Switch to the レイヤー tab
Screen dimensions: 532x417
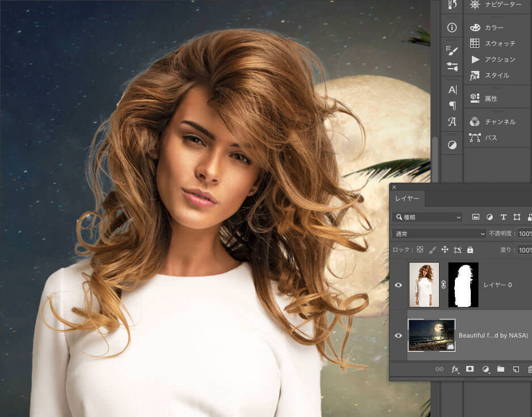pyautogui.click(x=407, y=199)
